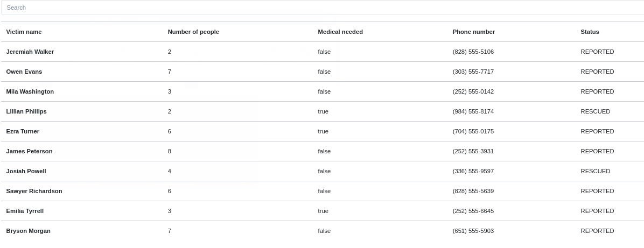Click REPORTED status for Emilia Tyrrell
The height and width of the screenshot is (248, 644).
(x=597, y=211)
